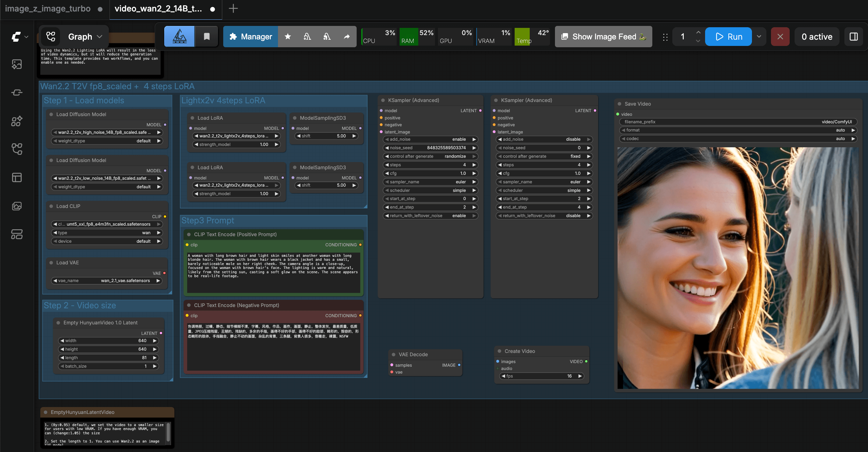Screen dimensions: 868x452
Task: Click the star favorites icon
Action: pyautogui.click(x=287, y=36)
